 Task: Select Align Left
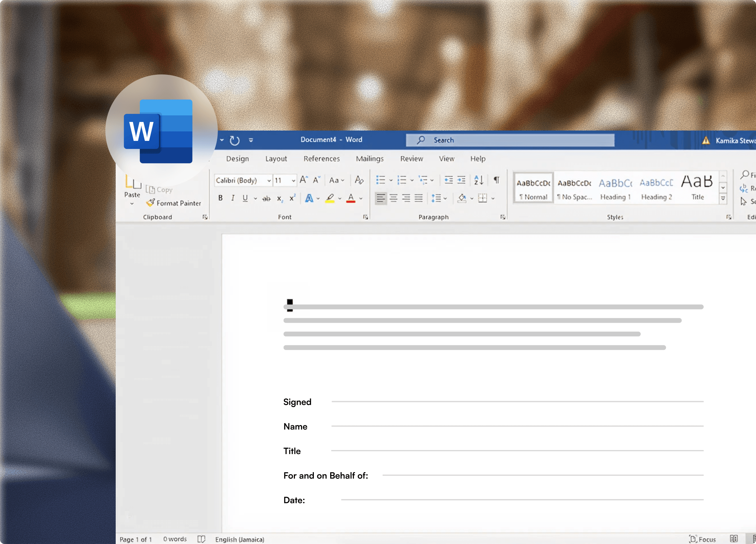point(381,198)
